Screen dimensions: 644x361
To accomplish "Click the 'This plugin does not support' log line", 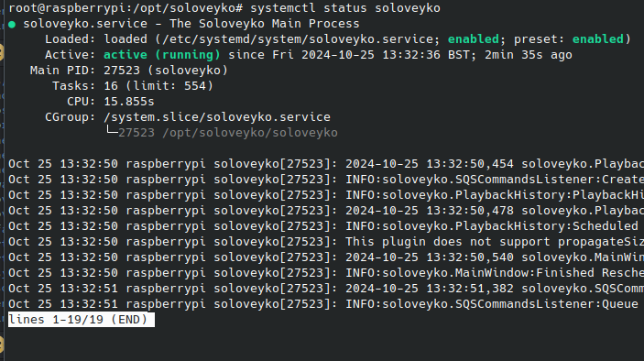I will (326, 242).
